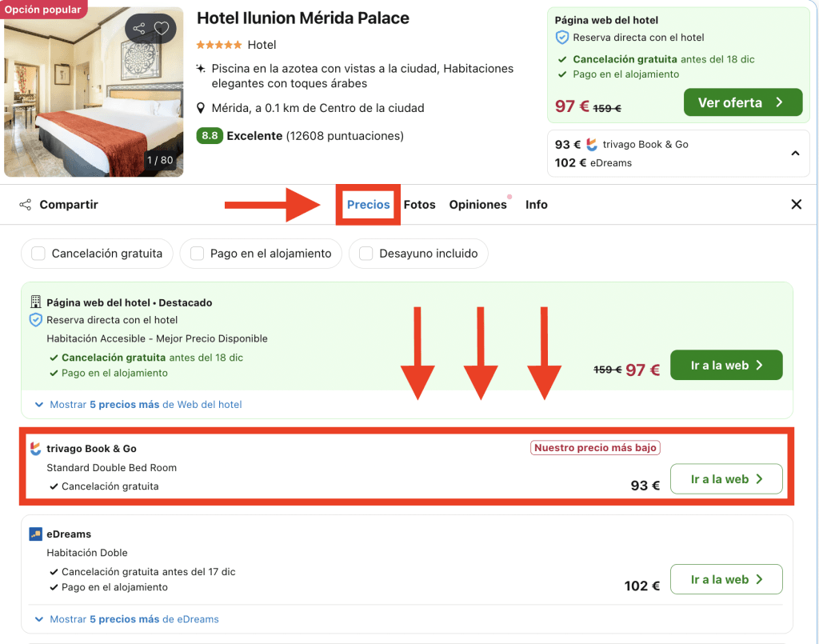Screen dimensions: 819x644
Task: Click the location pin icon near Mérida
Action: coord(202,108)
